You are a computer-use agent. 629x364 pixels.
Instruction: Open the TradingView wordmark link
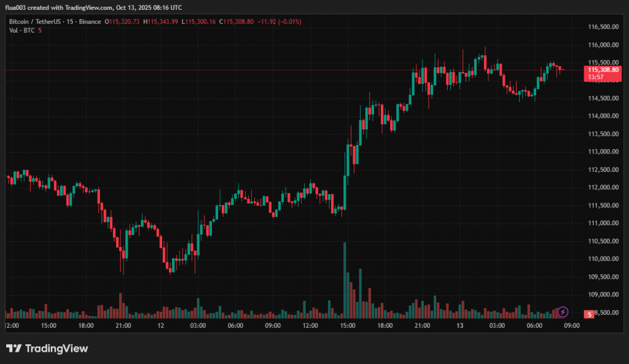point(57,349)
